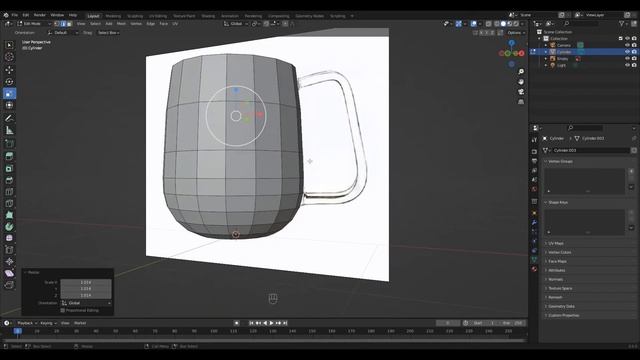
Task: Open the Select Box drag dropdown
Action: (109, 33)
